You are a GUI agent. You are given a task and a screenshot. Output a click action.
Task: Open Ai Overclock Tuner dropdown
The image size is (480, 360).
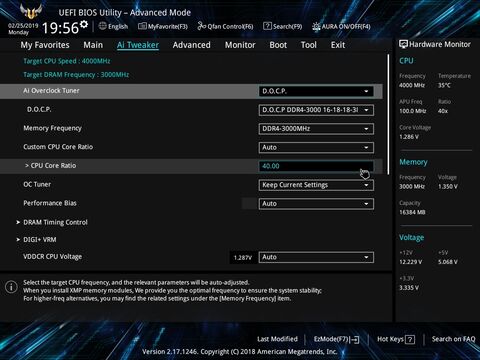pyautogui.click(x=316, y=91)
